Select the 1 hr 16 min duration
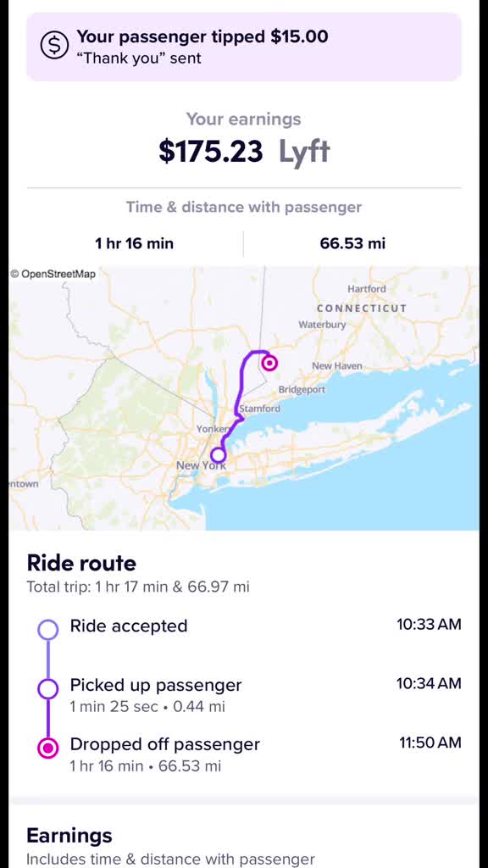488x868 pixels. tap(135, 243)
